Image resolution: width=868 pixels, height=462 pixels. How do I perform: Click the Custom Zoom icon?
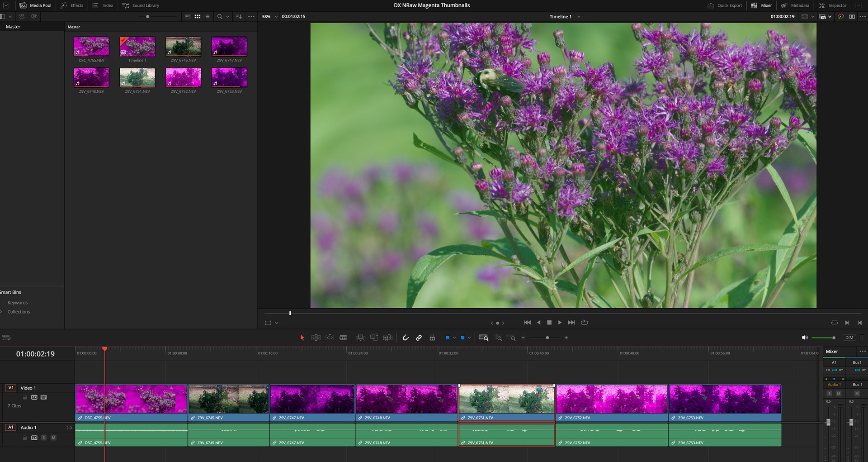(x=511, y=338)
